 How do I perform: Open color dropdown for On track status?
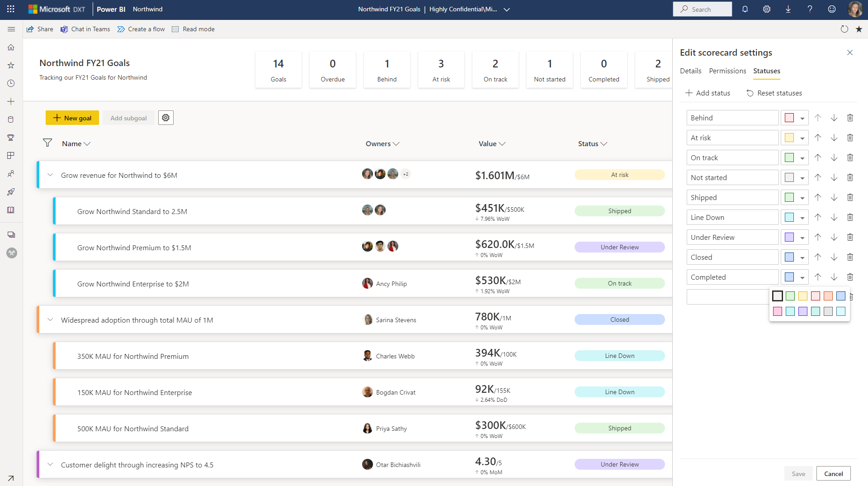(x=802, y=158)
